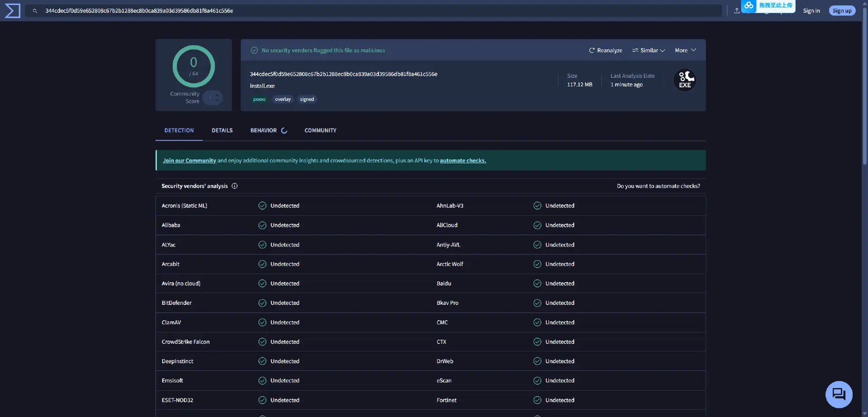
Task: Switch to the COMMUNITY tab
Action: 320,130
